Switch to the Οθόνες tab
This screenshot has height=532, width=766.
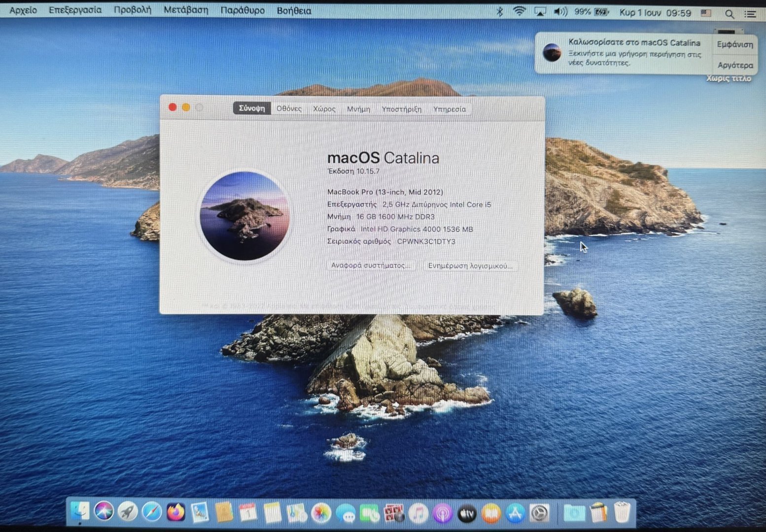(x=289, y=108)
